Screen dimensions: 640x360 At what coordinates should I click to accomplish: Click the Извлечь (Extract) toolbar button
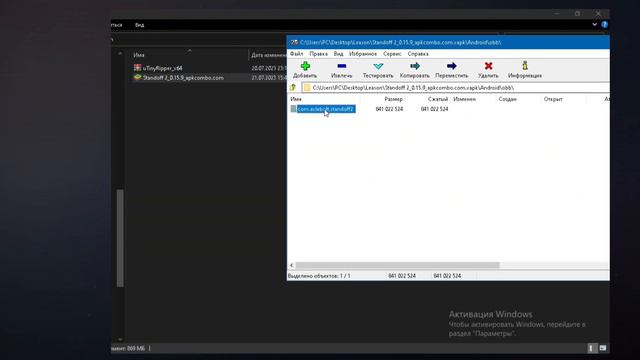tap(342, 70)
